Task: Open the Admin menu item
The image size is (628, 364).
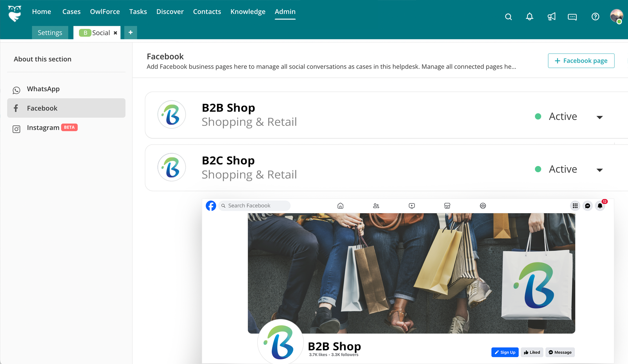Action: click(x=285, y=12)
